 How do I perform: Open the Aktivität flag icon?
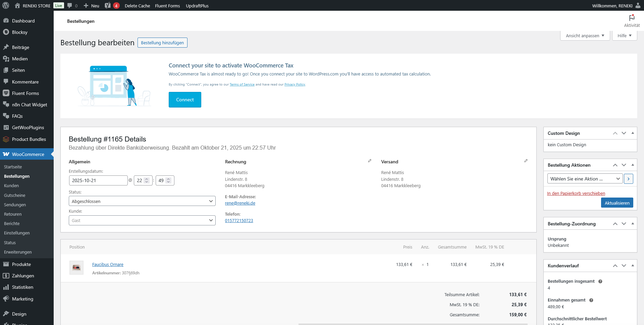pyautogui.click(x=632, y=18)
